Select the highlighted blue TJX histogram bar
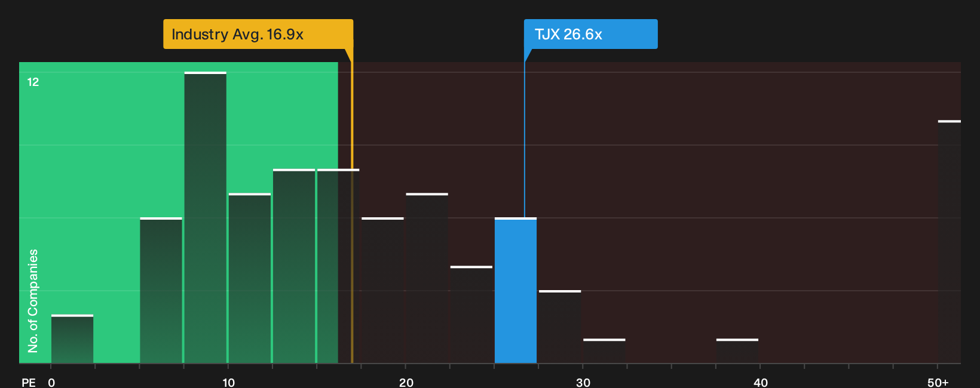 coord(516,291)
